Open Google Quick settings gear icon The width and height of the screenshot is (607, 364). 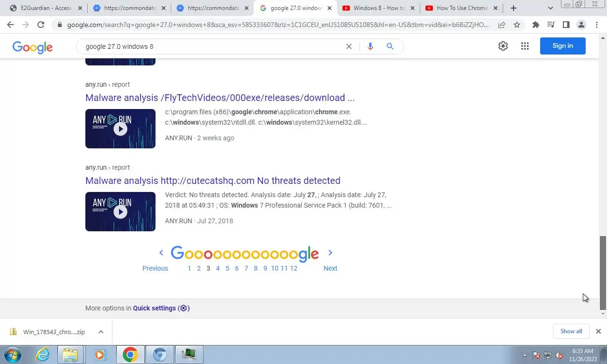[503, 46]
